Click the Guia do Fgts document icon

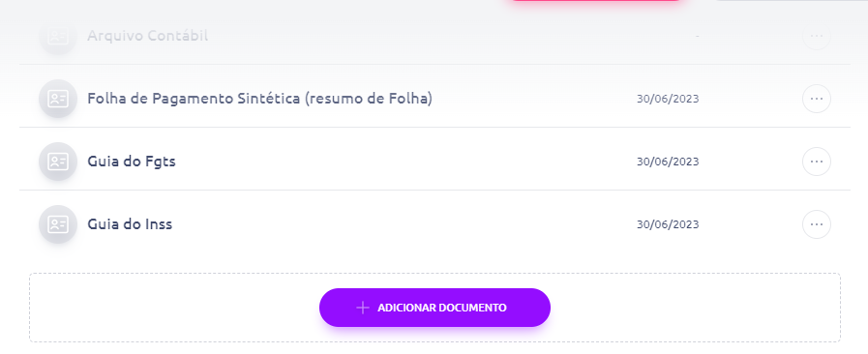pyautogui.click(x=57, y=162)
